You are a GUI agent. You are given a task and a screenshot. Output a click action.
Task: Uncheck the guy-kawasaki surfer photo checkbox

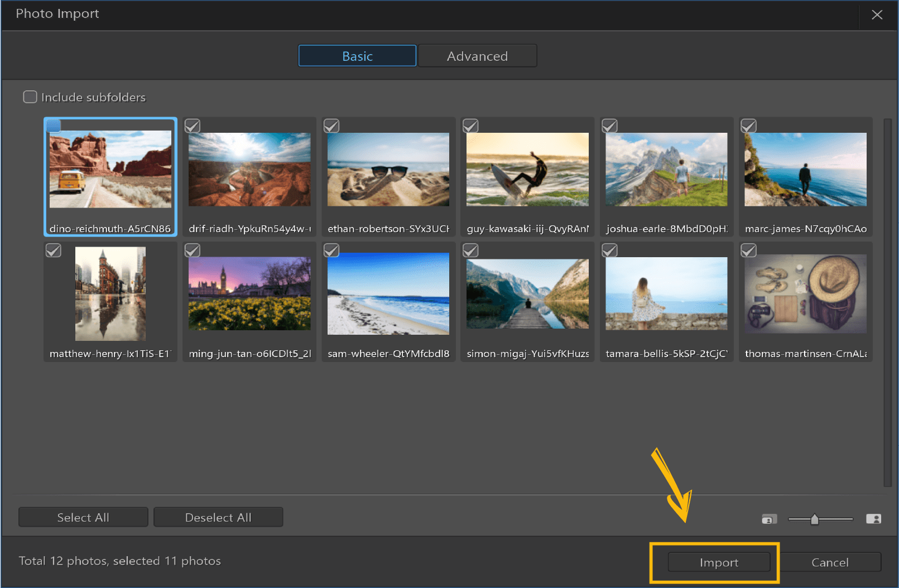(x=470, y=126)
